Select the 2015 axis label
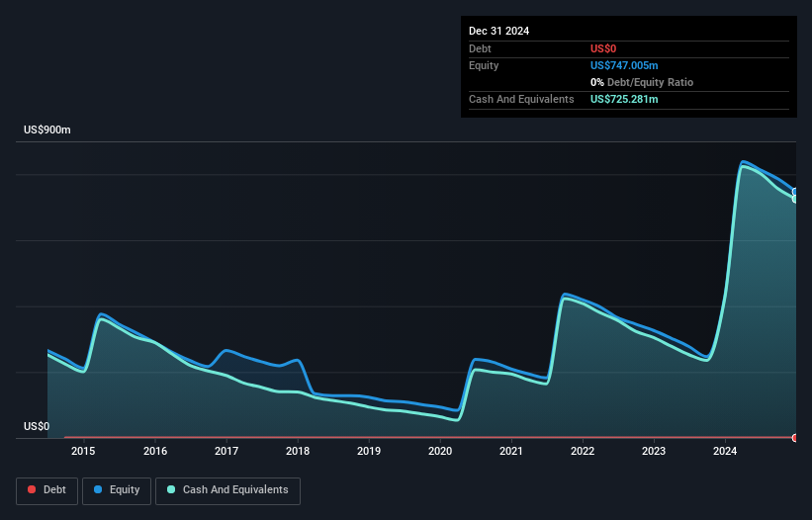 83,451
